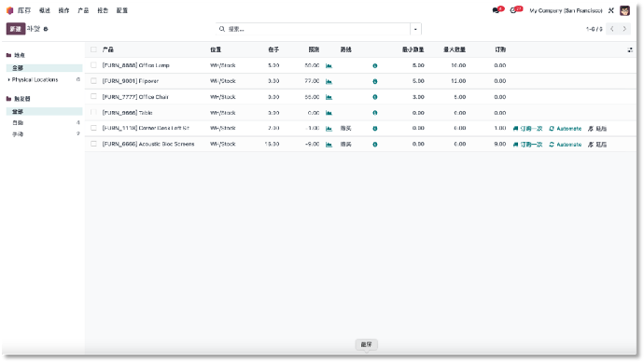Viewport: 644px width, 363px height.
Task: Click the info circle icon in Office Lamp row
Action: (375, 65)
